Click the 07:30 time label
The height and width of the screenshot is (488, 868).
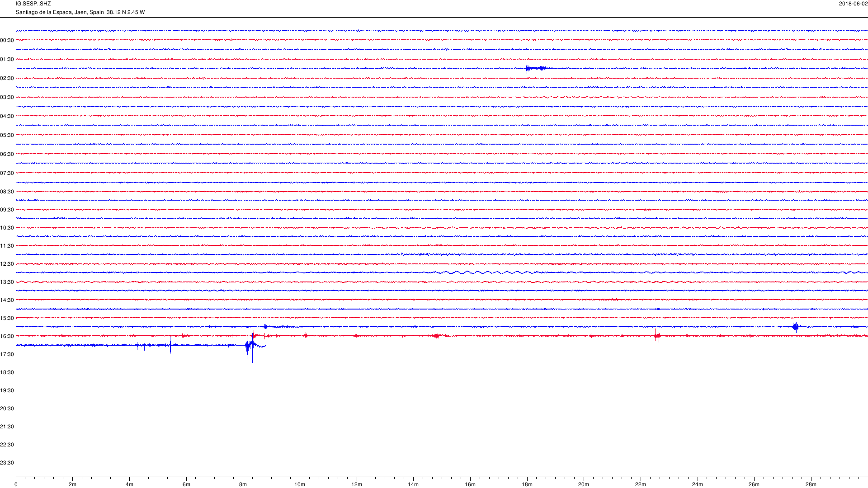tap(7, 173)
